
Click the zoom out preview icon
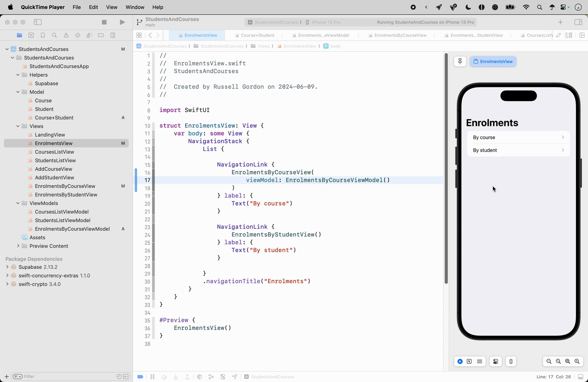coord(549,361)
